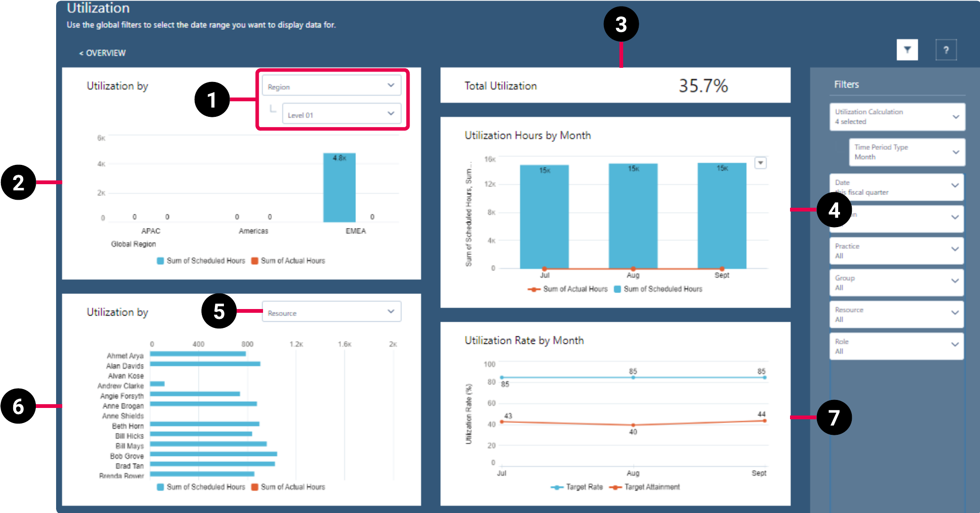The width and height of the screenshot is (980, 513).
Task: Collapse the Date filter chevron
Action: click(956, 185)
